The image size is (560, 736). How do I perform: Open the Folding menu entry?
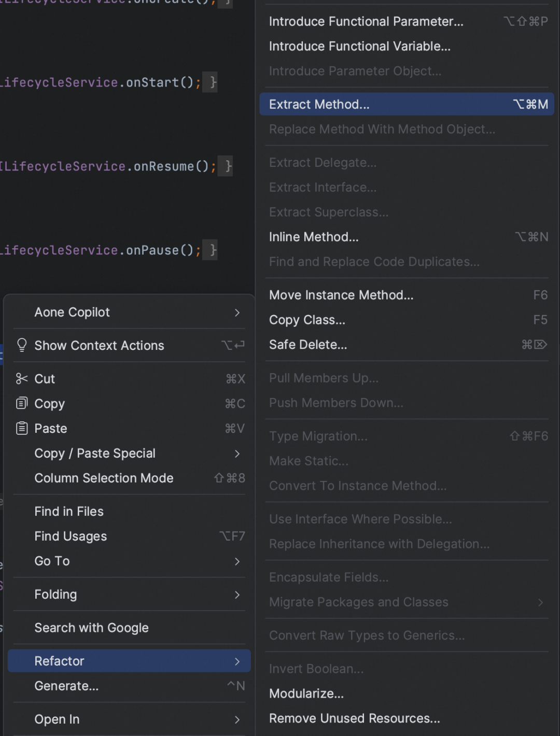(x=129, y=595)
